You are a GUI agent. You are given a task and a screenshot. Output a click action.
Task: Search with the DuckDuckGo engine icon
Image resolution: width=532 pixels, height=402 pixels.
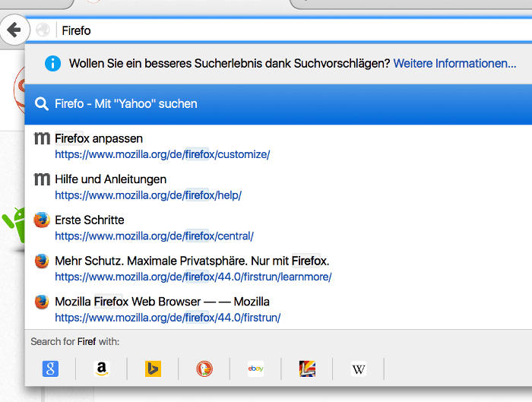point(204,369)
